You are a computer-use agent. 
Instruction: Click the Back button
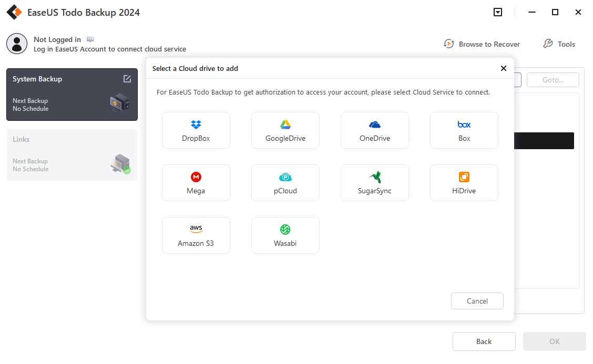(x=484, y=341)
